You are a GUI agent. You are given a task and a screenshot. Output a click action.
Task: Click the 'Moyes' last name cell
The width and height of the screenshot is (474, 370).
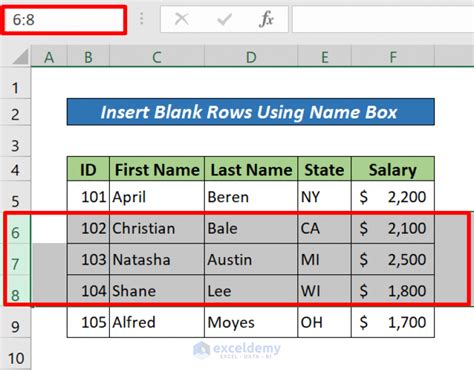pyautogui.click(x=251, y=322)
